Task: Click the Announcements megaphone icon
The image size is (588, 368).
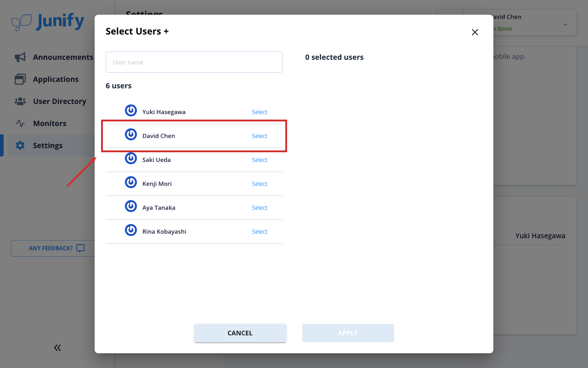Action: tap(20, 57)
